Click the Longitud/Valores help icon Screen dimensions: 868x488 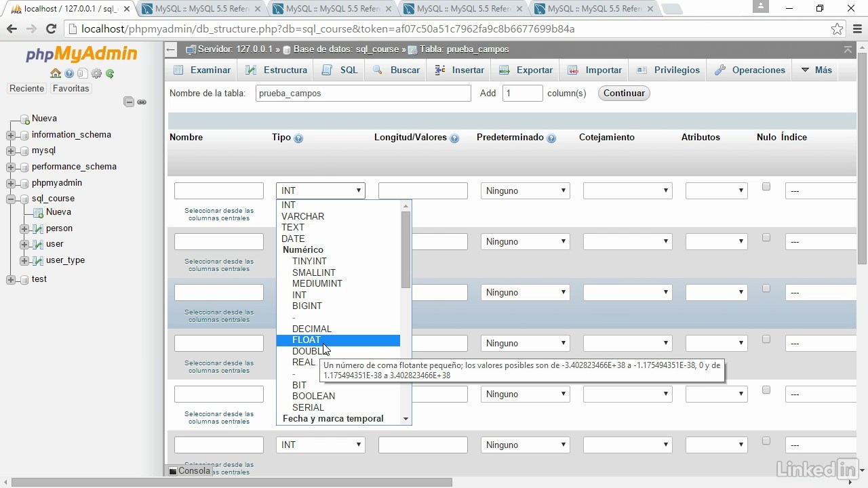point(454,138)
